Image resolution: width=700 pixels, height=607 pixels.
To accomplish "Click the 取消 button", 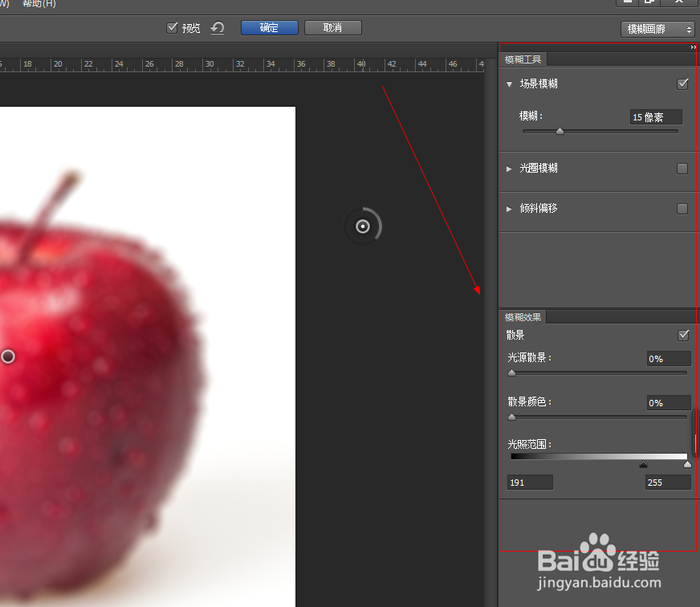I will pos(333,27).
